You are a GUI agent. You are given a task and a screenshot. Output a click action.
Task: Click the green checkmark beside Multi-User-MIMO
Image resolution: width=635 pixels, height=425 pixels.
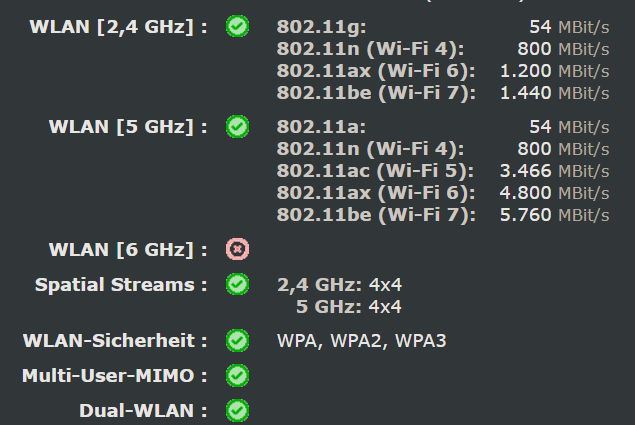[237, 375]
